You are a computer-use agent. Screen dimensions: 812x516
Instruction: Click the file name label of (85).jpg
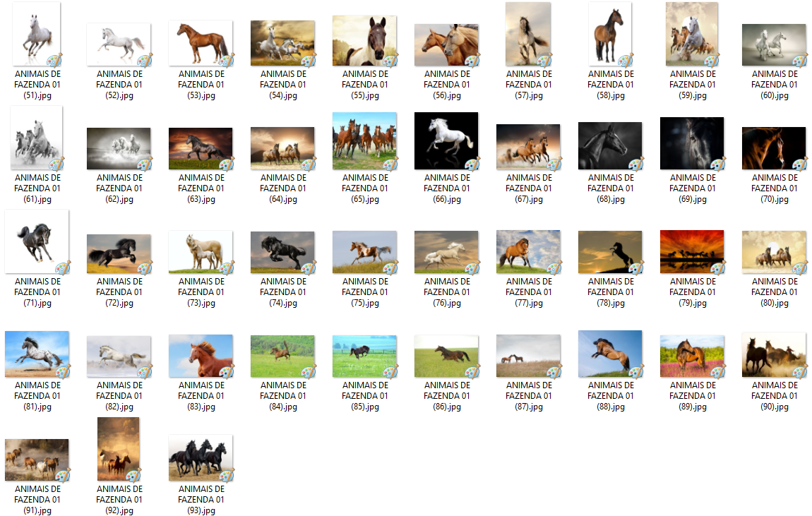[x=364, y=395]
